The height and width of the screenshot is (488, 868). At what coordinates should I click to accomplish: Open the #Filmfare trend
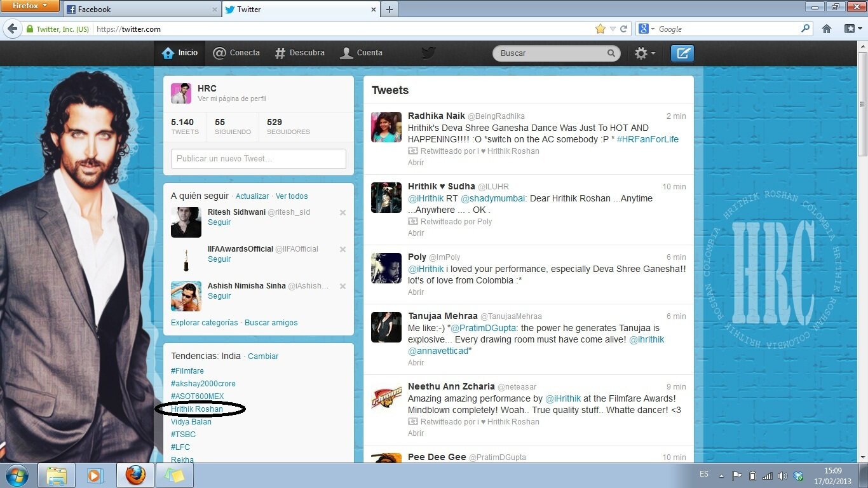(x=187, y=371)
